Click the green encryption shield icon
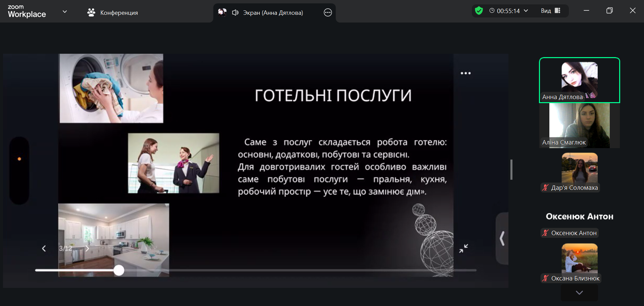This screenshot has height=306, width=644. tap(479, 11)
